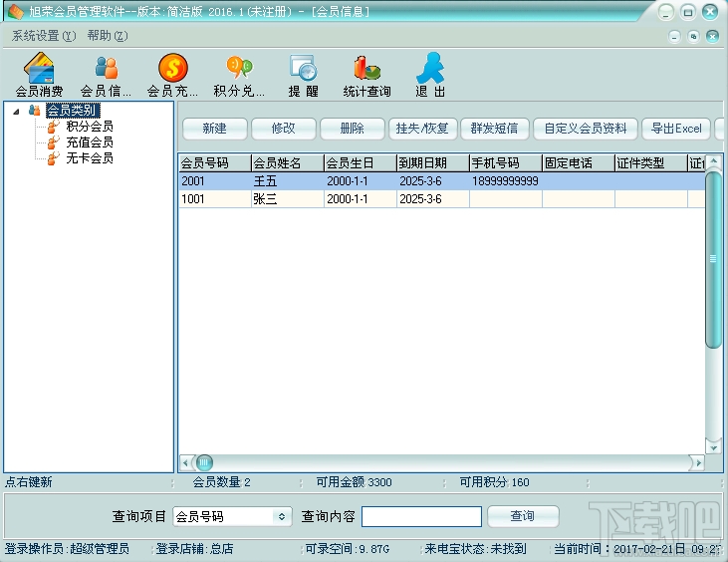Click phone number 18999999999
Viewport: 728px width, 562px height.
click(506, 181)
